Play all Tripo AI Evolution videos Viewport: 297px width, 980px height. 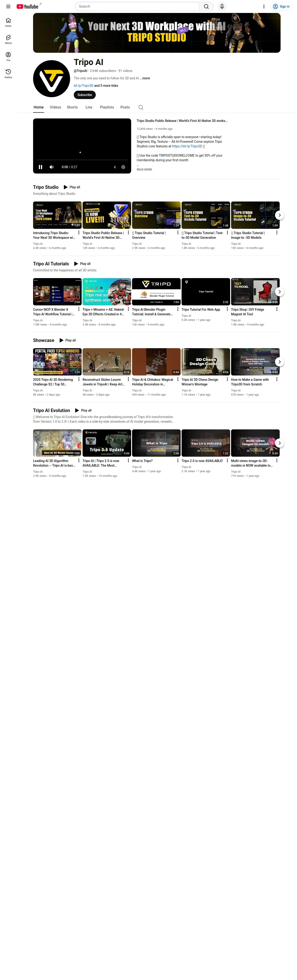(83, 410)
